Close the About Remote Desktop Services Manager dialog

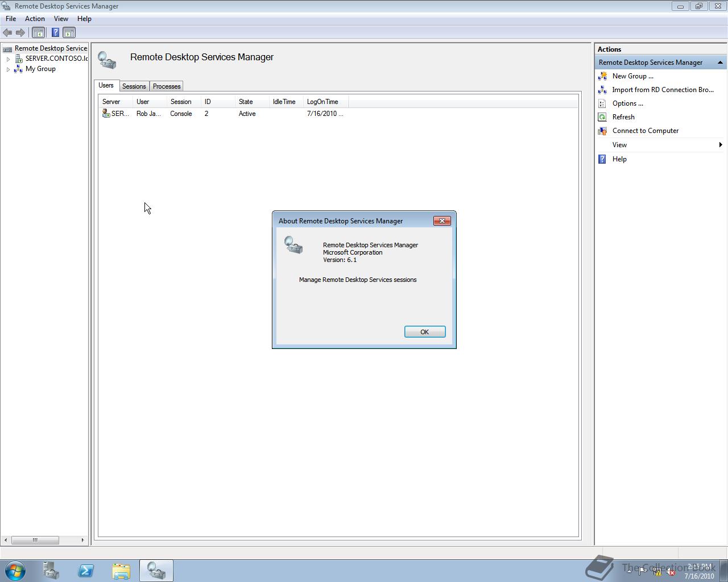coord(442,221)
